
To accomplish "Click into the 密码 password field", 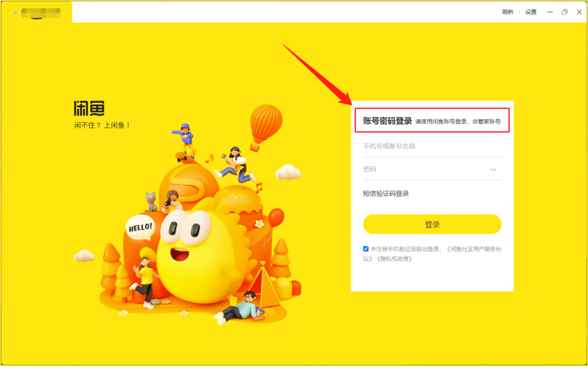I will tap(421, 169).
